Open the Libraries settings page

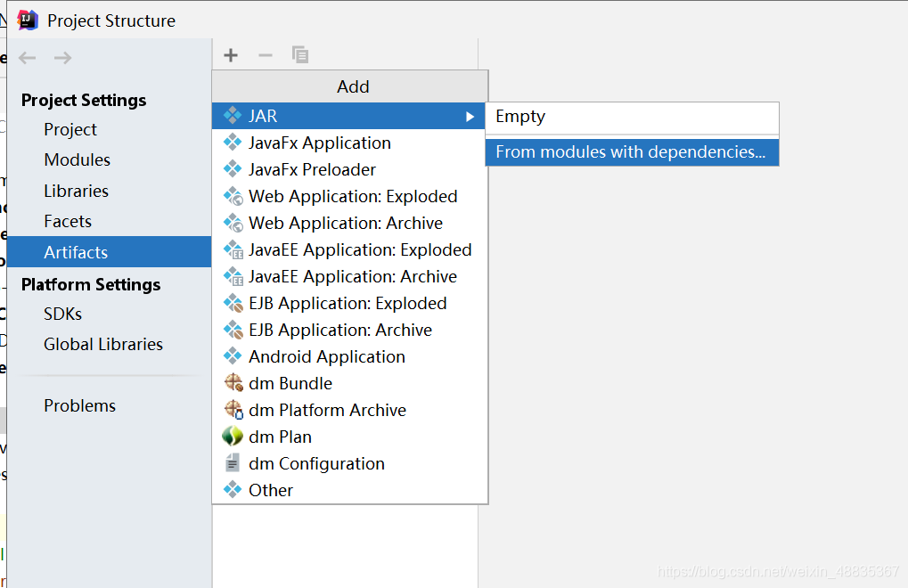tap(76, 191)
